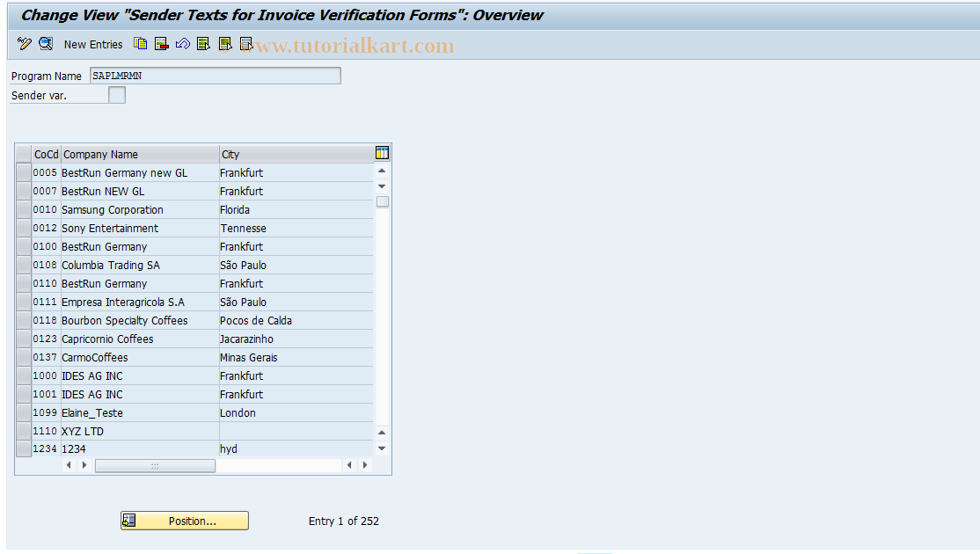980x554 pixels.
Task: Select row of Empresa Interagricola S.A
Action: 24,302
